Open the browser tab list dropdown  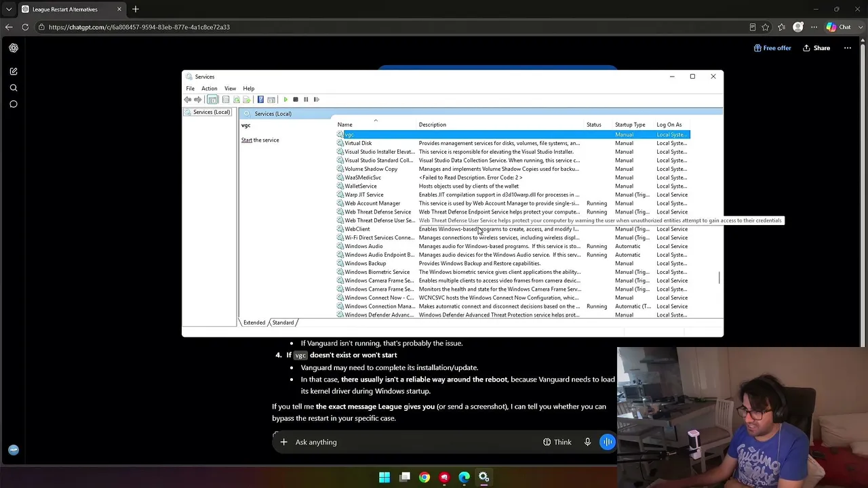tap(9, 9)
